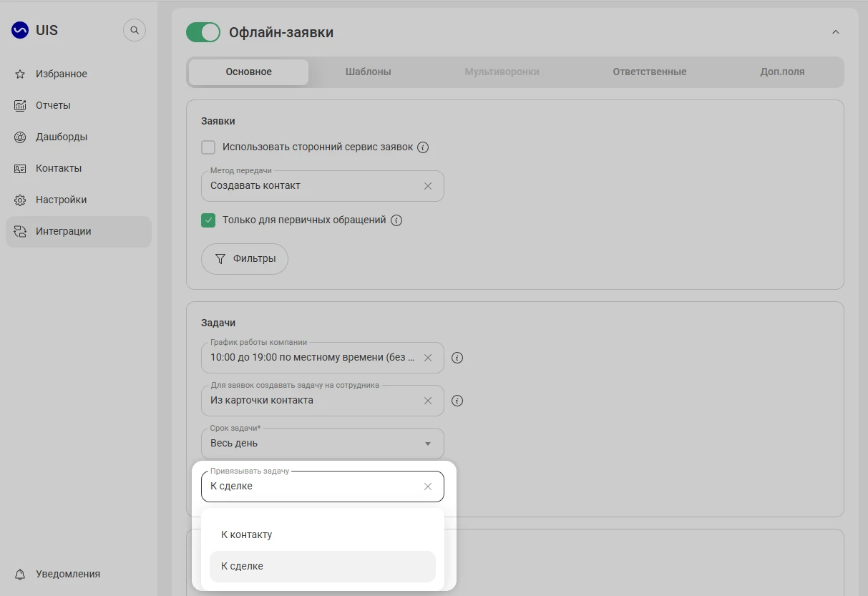Click the Задачи section heading

218,323
